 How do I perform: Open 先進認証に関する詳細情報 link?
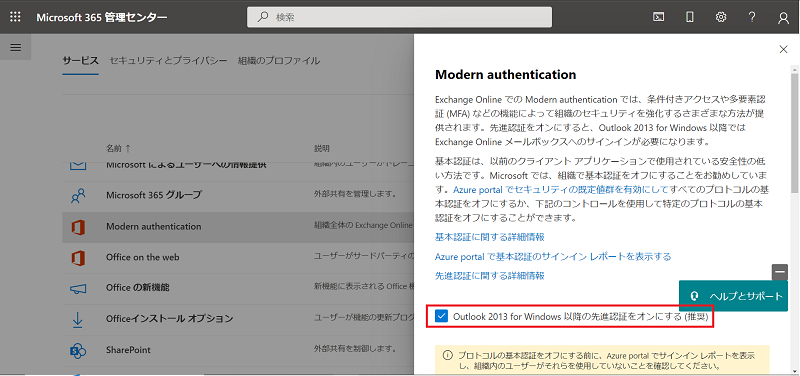tap(490, 276)
